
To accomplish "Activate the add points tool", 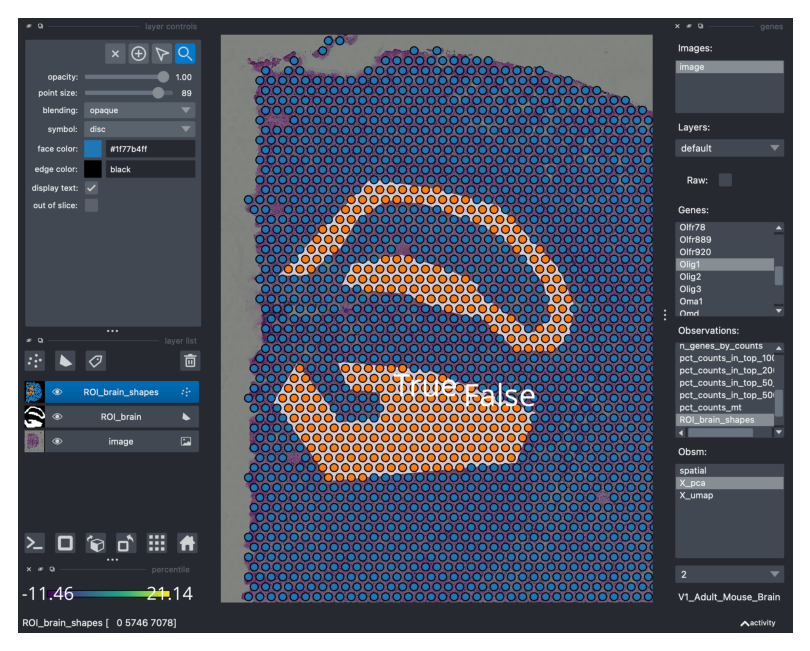I will click(x=139, y=54).
